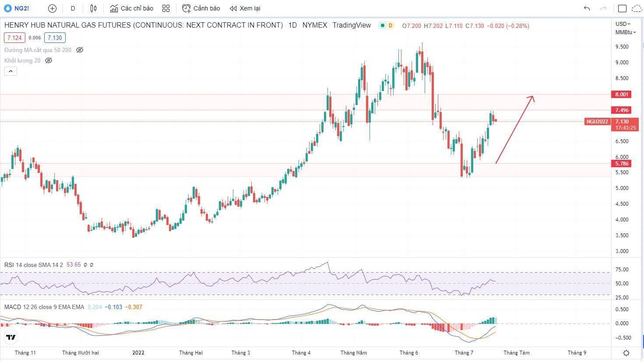Show the hidden Khối lượng 20 indicator
644x362 pixels.
coord(49,60)
